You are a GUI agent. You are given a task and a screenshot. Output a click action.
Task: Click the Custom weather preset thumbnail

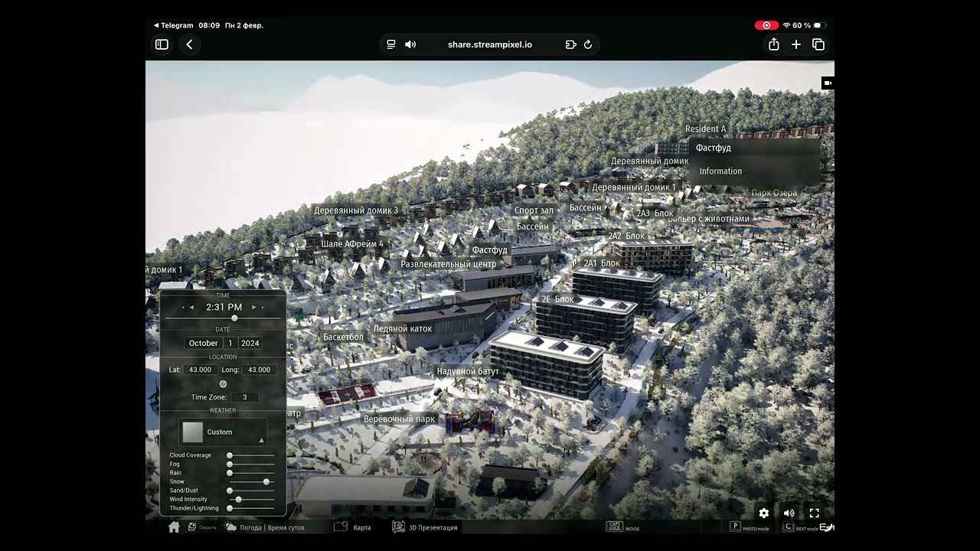pyautogui.click(x=193, y=432)
